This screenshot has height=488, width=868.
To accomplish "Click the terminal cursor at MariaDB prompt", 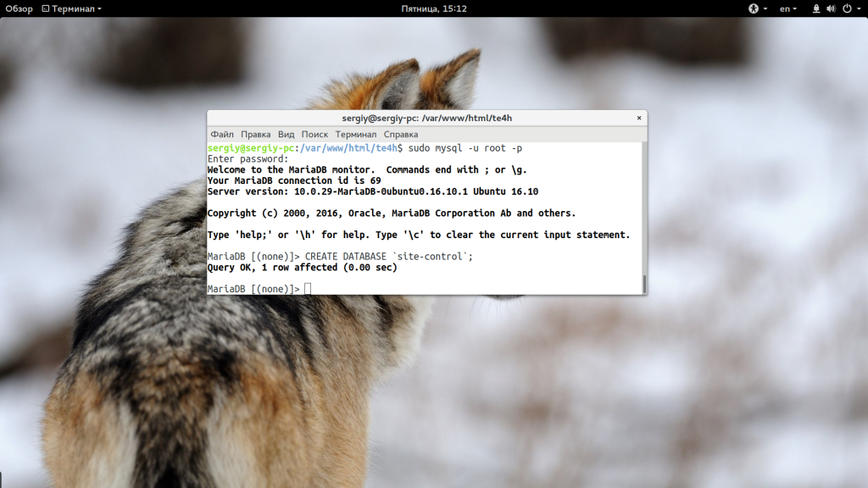I will point(308,289).
